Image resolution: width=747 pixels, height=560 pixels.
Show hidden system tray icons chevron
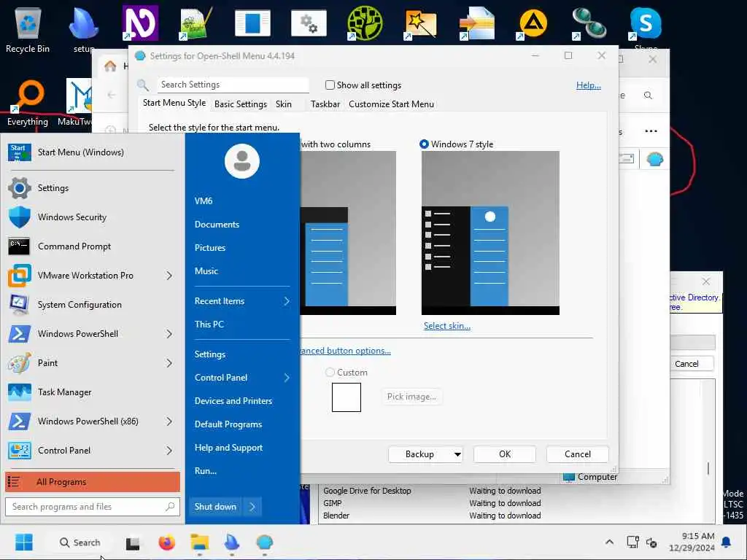609,542
